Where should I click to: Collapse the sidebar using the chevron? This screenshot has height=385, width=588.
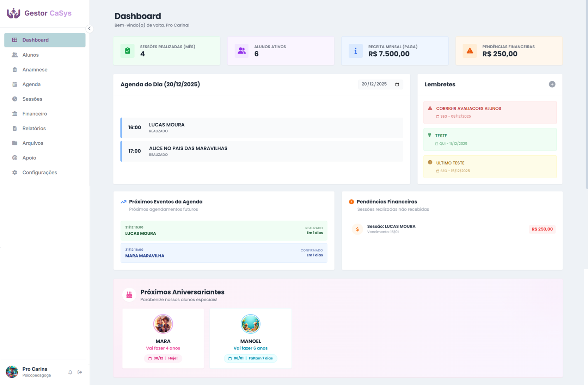(89, 29)
